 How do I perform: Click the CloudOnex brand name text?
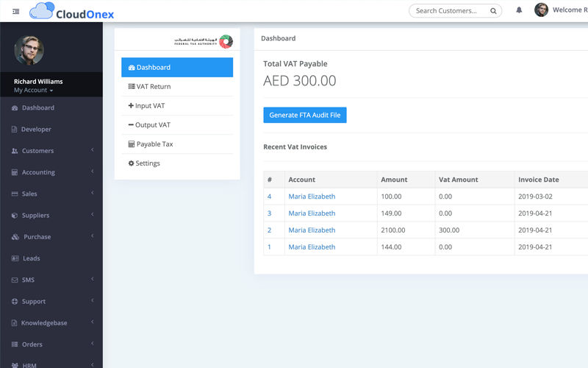85,14
